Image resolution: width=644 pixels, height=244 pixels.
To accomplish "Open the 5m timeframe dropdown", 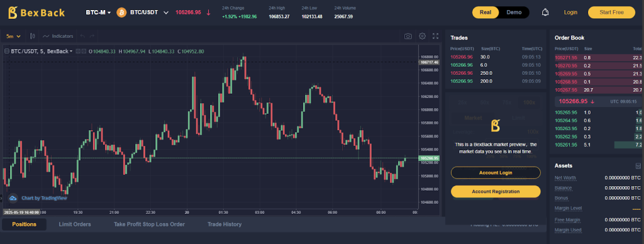I will (x=13, y=36).
